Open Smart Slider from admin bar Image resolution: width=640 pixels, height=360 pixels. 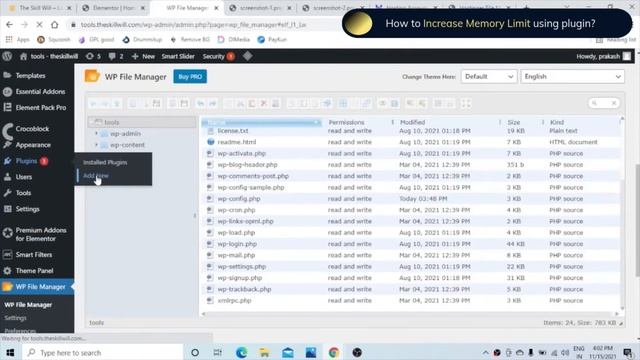point(178,56)
